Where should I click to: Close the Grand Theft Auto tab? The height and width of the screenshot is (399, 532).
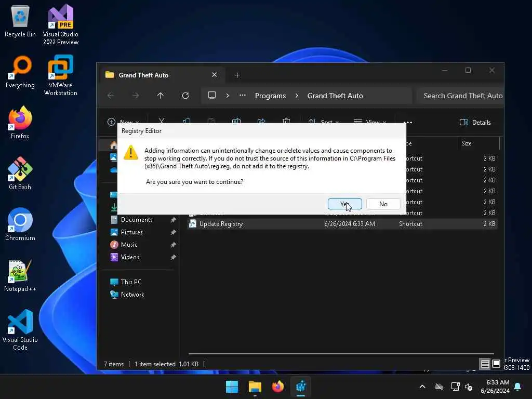point(215,75)
